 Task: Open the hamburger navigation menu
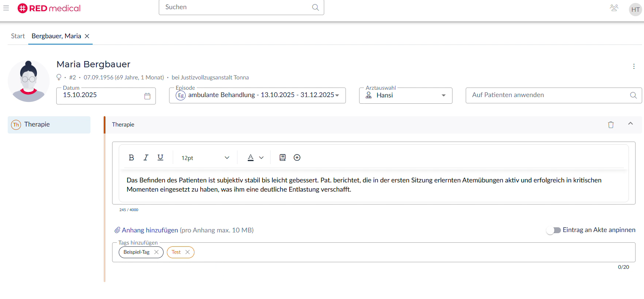(6, 8)
